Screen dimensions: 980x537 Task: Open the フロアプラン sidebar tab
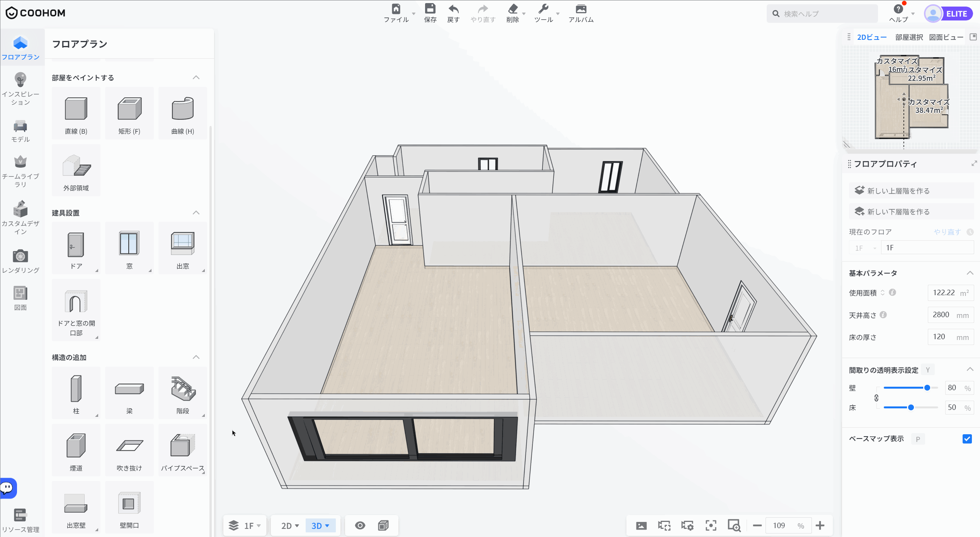click(x=20, y=48)
